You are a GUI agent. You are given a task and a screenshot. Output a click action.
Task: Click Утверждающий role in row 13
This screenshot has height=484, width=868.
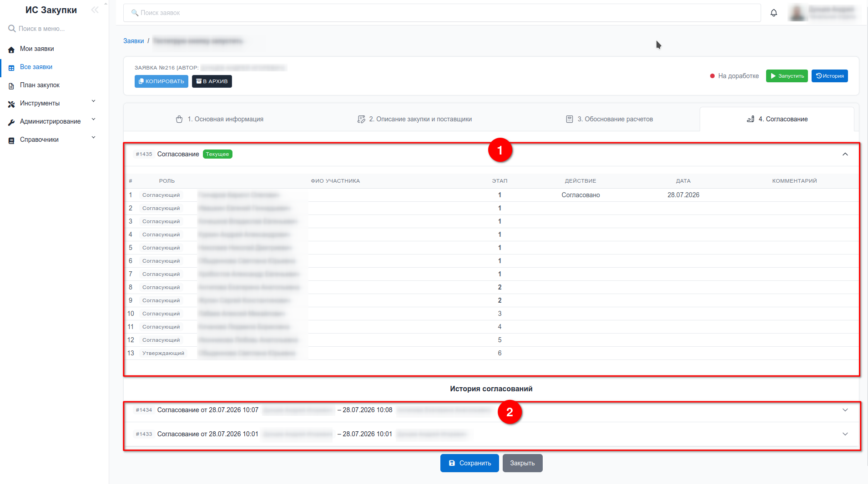163,353
